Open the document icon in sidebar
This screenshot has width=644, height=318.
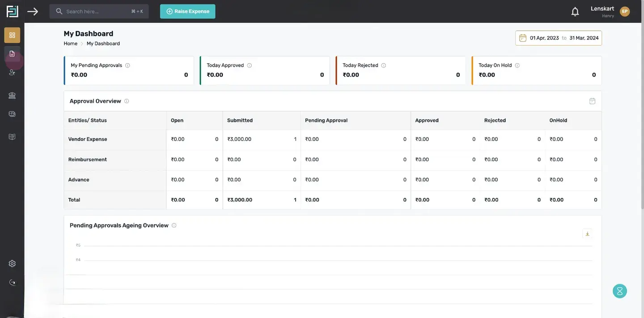click(x=12, y=54)
